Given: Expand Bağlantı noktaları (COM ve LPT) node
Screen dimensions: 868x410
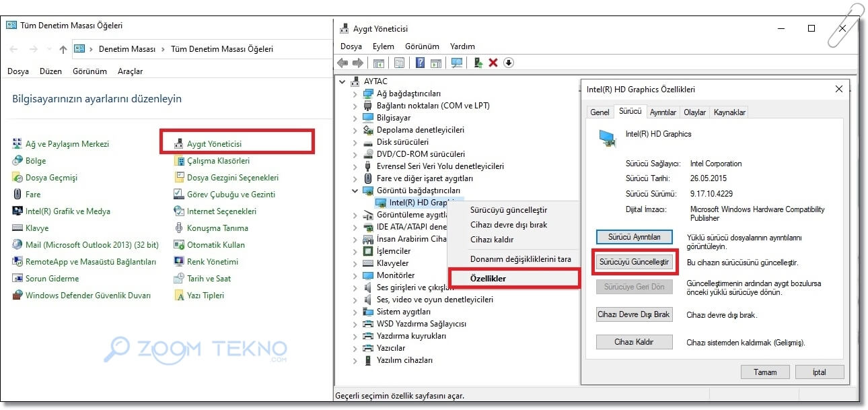Looking at the screenshot, I should point(355,106).
